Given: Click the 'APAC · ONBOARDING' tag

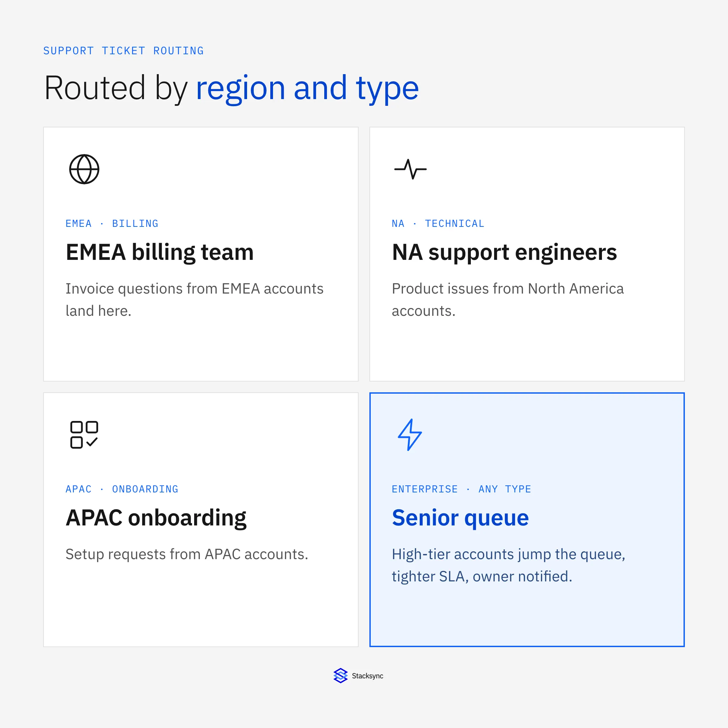Looking at the screenshot, I should (x=122, y=489).
